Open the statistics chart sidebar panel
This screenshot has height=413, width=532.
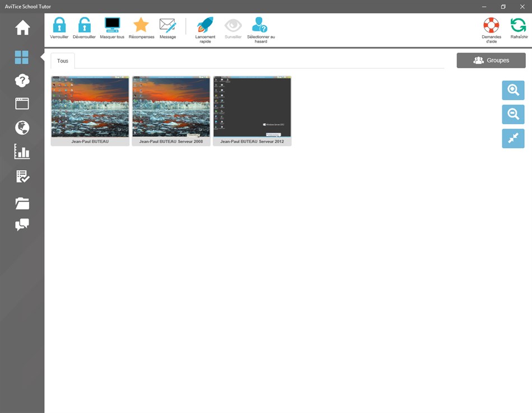[22, 152]
